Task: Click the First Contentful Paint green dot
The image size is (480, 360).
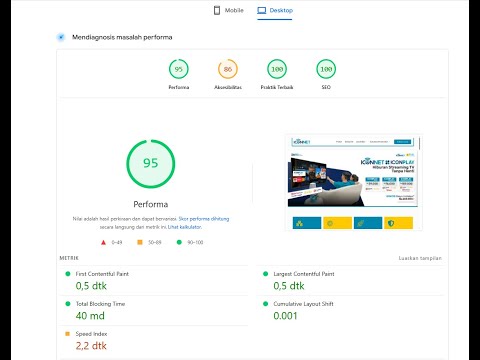Action: (68, 274)
